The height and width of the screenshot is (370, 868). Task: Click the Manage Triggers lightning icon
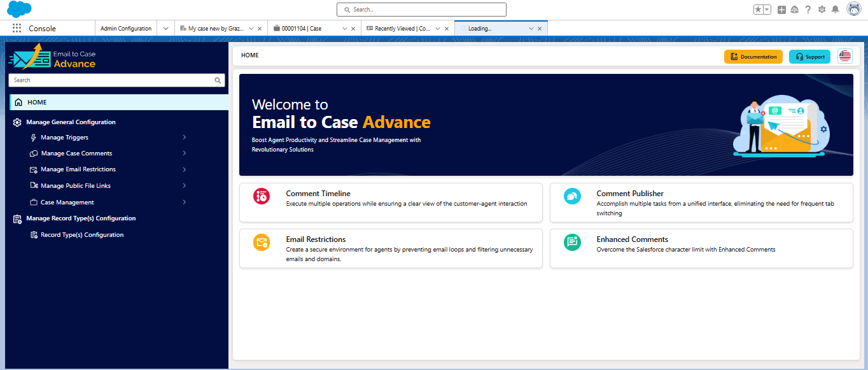[34, 138]
